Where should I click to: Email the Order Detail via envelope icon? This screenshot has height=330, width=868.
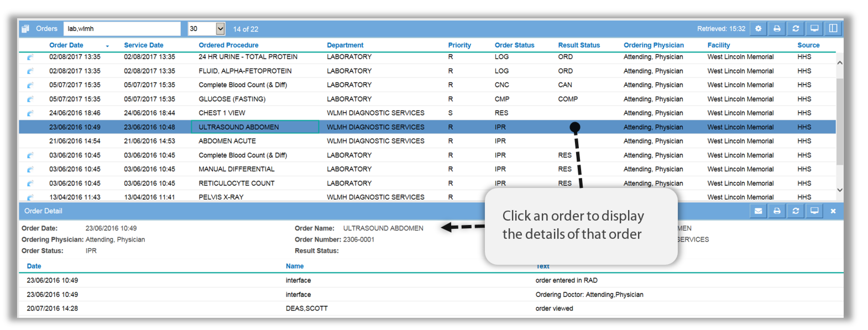758,211
